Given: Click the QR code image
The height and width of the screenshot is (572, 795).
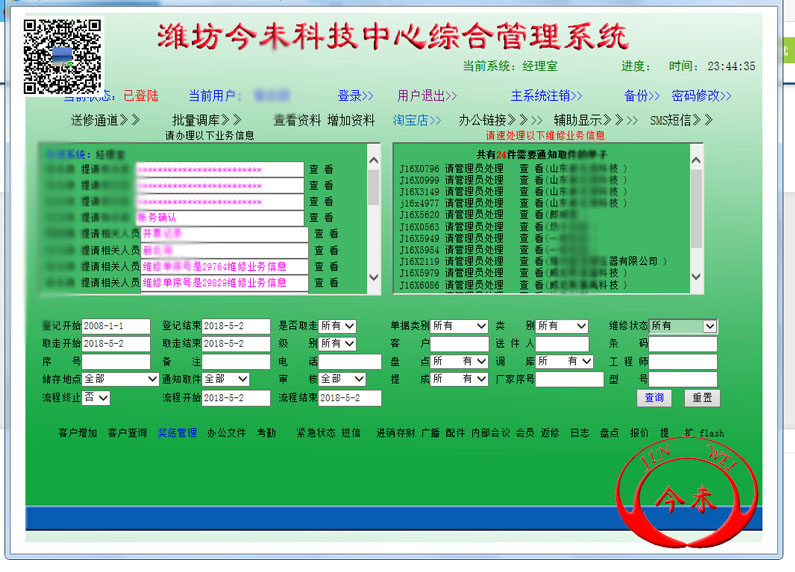Looking at the screenshot, I should click(x=61, y=56).
